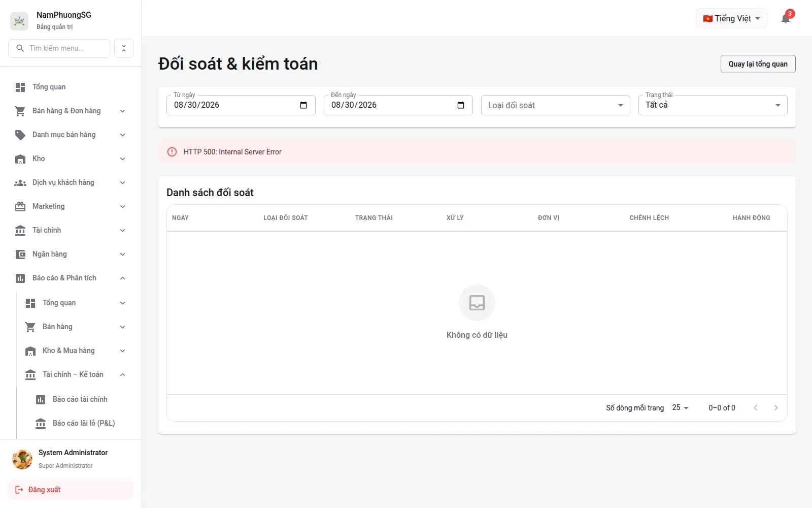Click the HTTP 500 error alert icon

(172, 152)
